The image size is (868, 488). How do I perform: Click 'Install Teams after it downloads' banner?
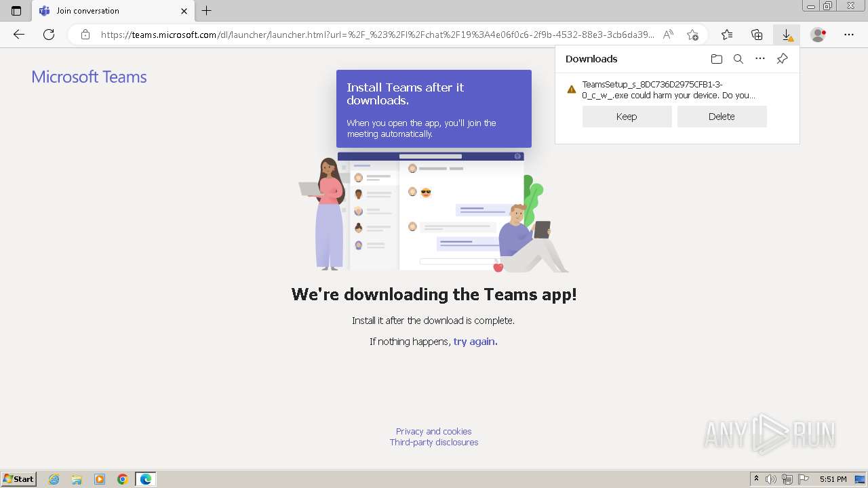(434, 108)
